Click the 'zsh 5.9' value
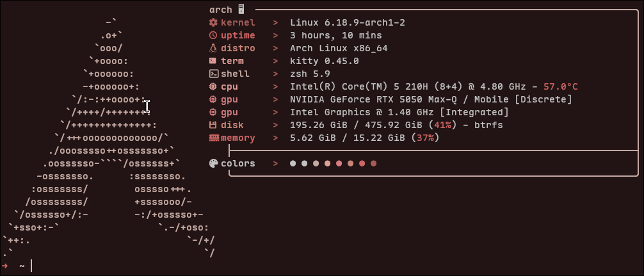 (310, 74)
